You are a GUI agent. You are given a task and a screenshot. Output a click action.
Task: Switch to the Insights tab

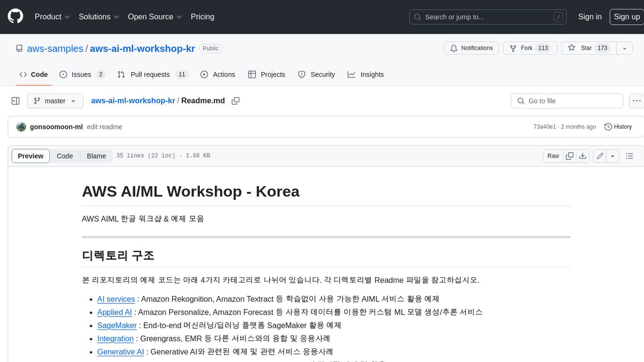tap(366, 74)
